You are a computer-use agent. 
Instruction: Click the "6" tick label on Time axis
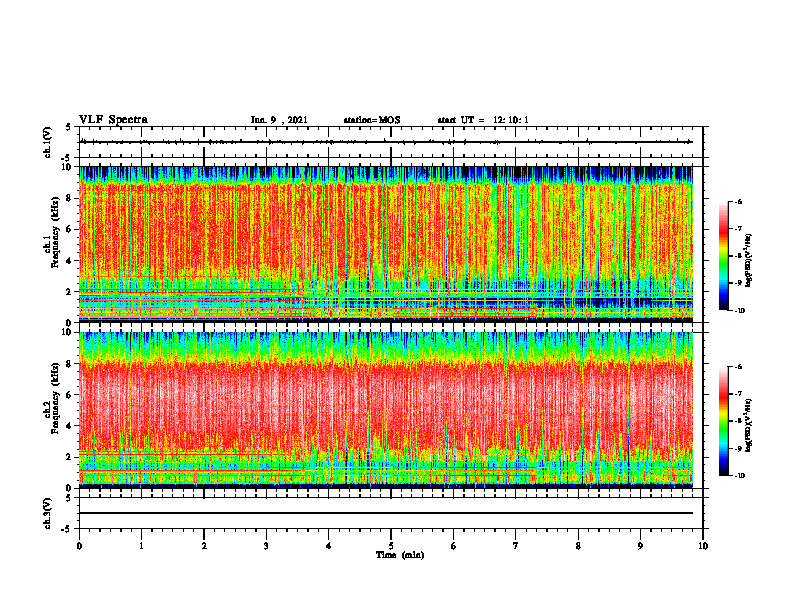point(454,546)
